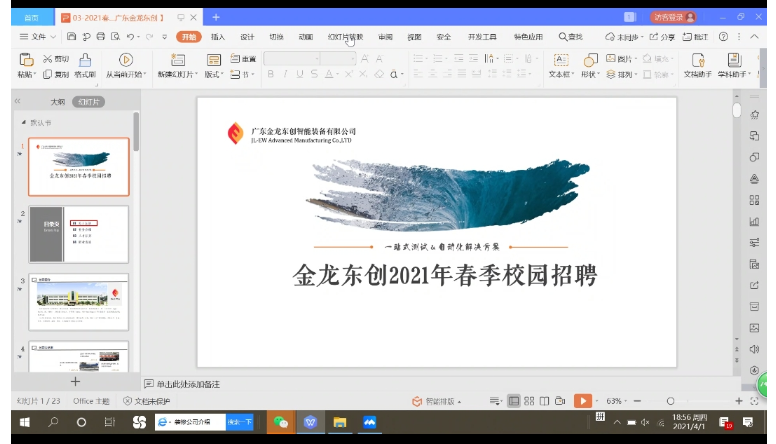The height and width of the screenshot is (444, 776).
Task: Start slideshow from current slide (从当前开始)
Action: click(x=126, y=60)
